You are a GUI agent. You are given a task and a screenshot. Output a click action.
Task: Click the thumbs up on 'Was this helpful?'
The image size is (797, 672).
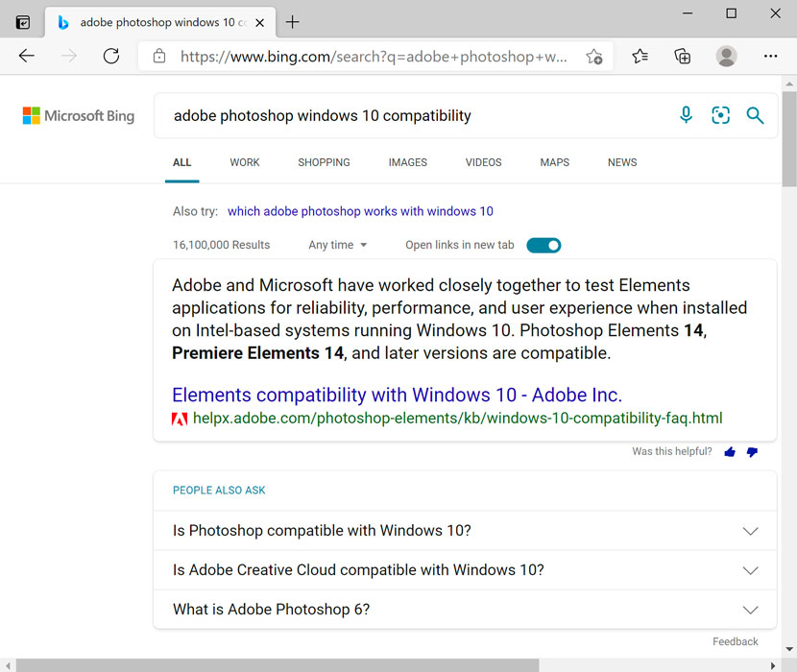click(729, 451)
